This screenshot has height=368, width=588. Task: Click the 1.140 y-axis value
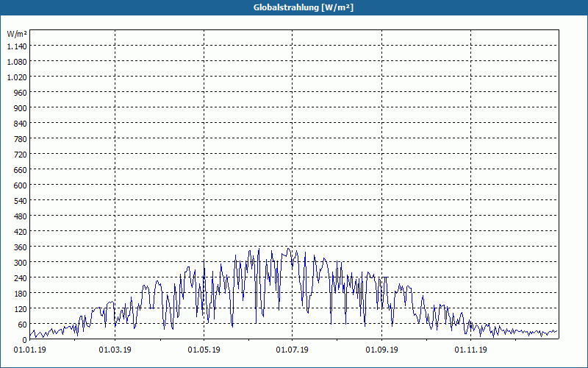(x=17, y=46)
